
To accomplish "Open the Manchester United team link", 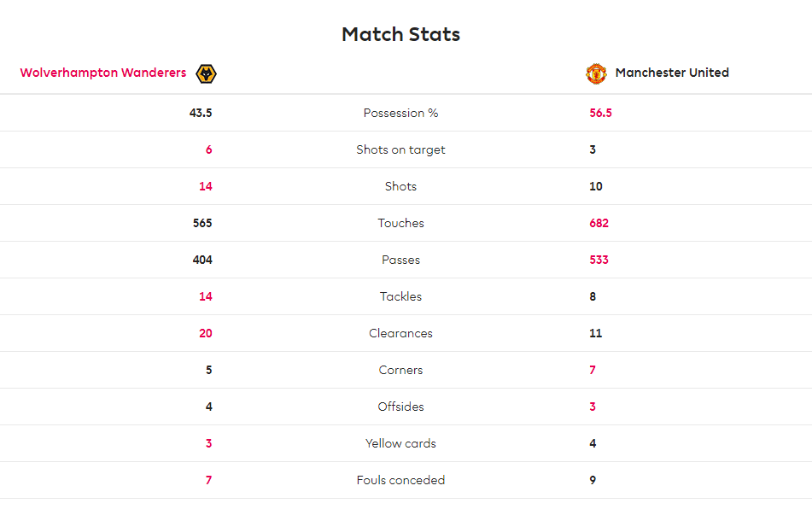I will tap(672, 73).
